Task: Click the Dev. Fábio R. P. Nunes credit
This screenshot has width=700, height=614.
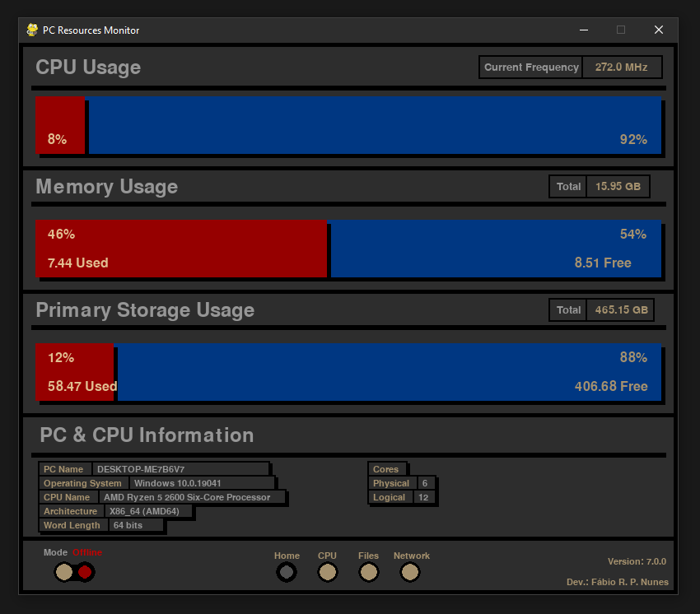Action: point(618,582)
